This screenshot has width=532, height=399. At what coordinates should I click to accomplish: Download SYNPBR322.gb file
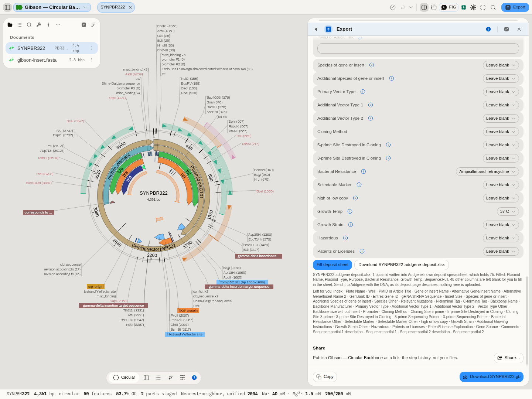coord(491,377)
